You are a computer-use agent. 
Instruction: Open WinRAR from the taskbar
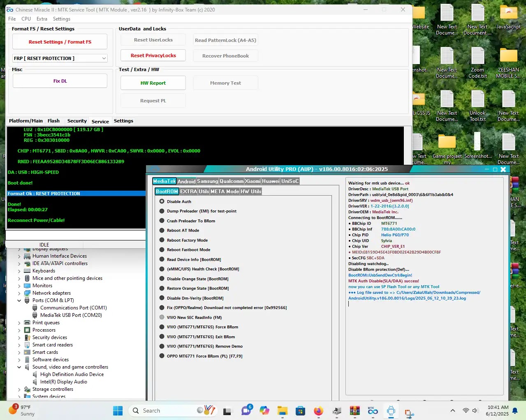[x=355, y=411]
